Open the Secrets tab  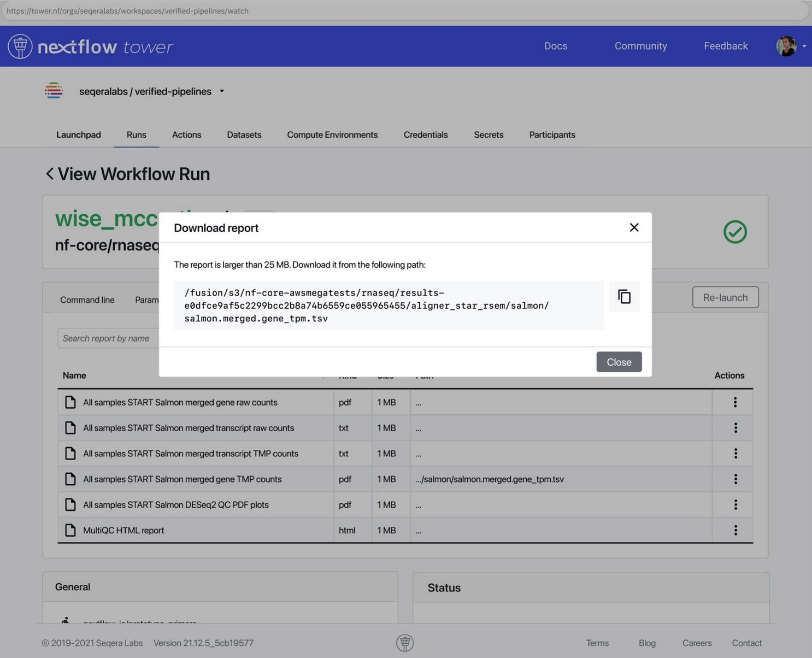coord(489,134)
